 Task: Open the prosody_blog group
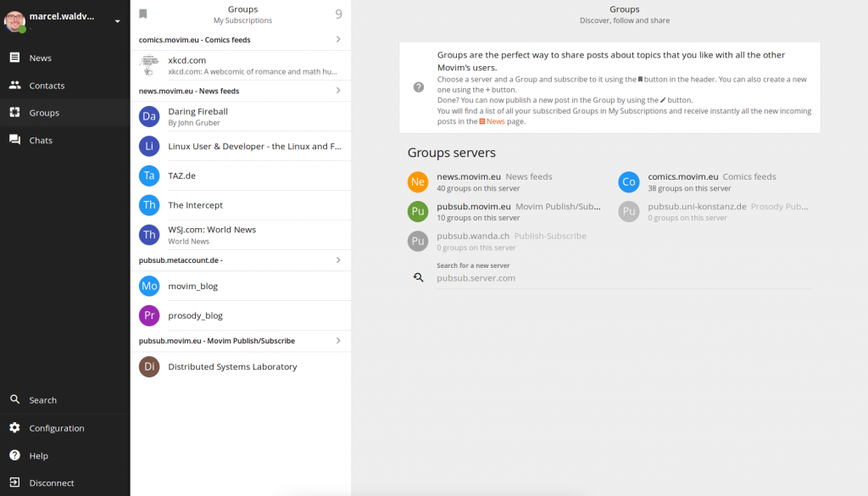[241, 315]
